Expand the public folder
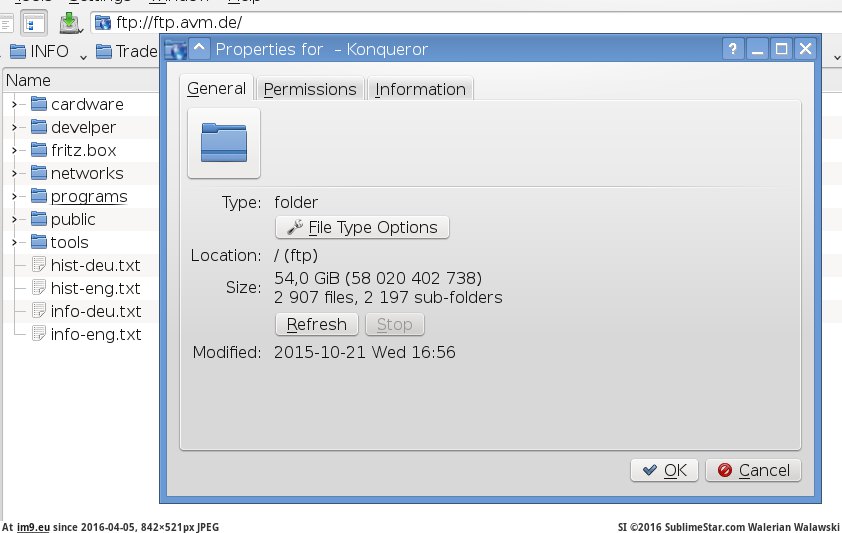Viewport: 842px width, 533px height. click(14, 220)
